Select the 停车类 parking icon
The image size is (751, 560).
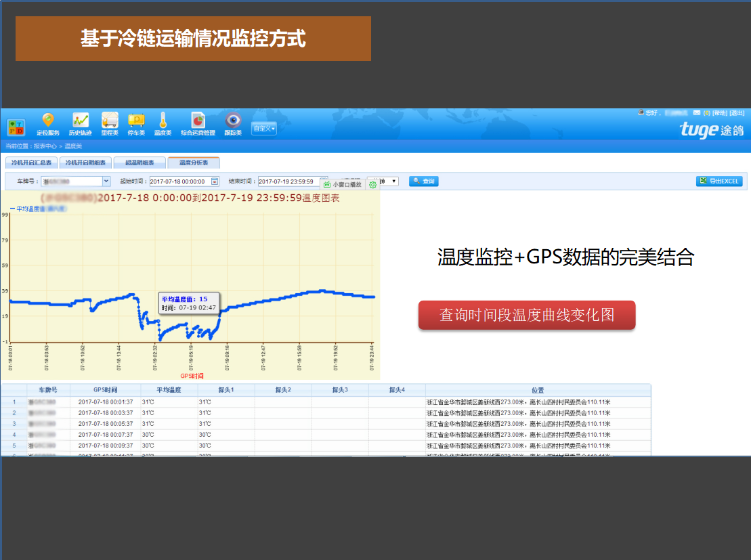(x=136, y=121)
